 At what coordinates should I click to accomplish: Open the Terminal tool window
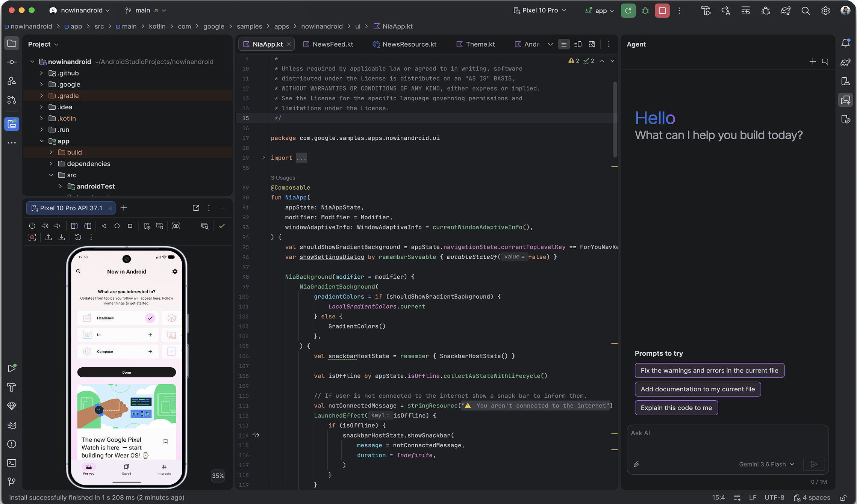pos(12,463)
